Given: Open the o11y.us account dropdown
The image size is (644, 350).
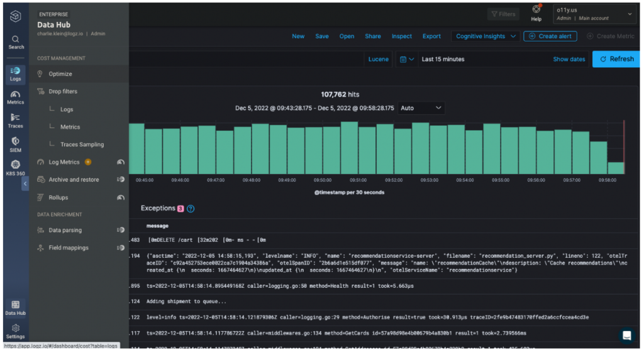Looking at the screenshot, I should (594, 14).
